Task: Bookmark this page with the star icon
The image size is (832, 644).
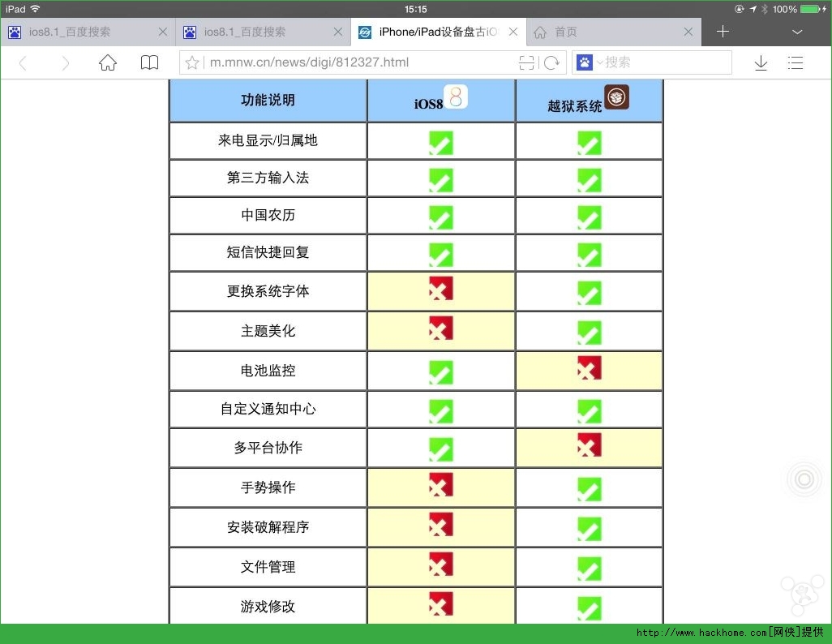Action: 192,62
